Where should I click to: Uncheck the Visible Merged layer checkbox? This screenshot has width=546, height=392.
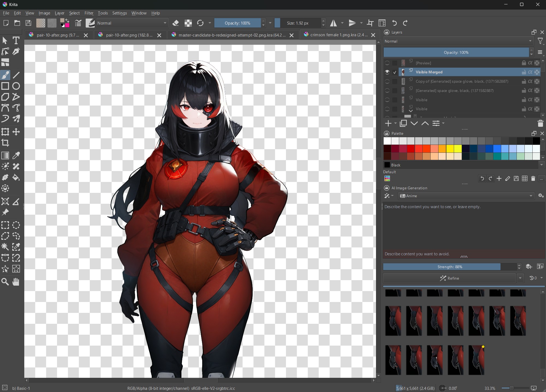395,72
